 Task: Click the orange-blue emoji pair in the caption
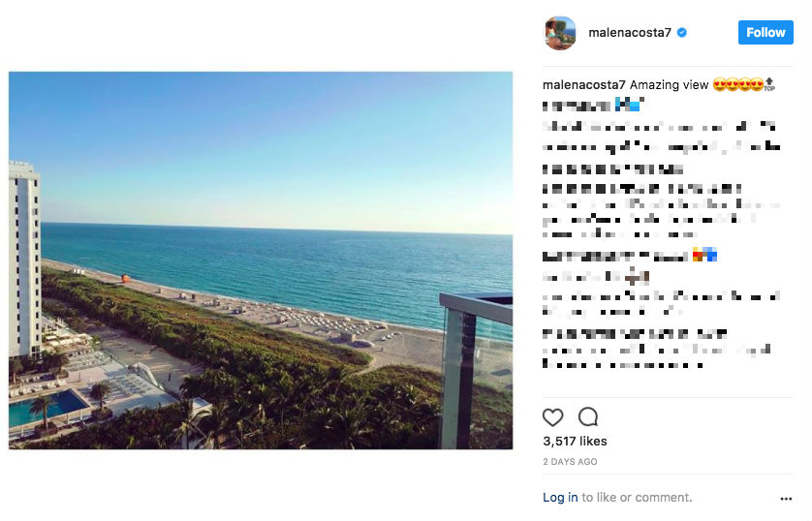click(x=704, y=256)
